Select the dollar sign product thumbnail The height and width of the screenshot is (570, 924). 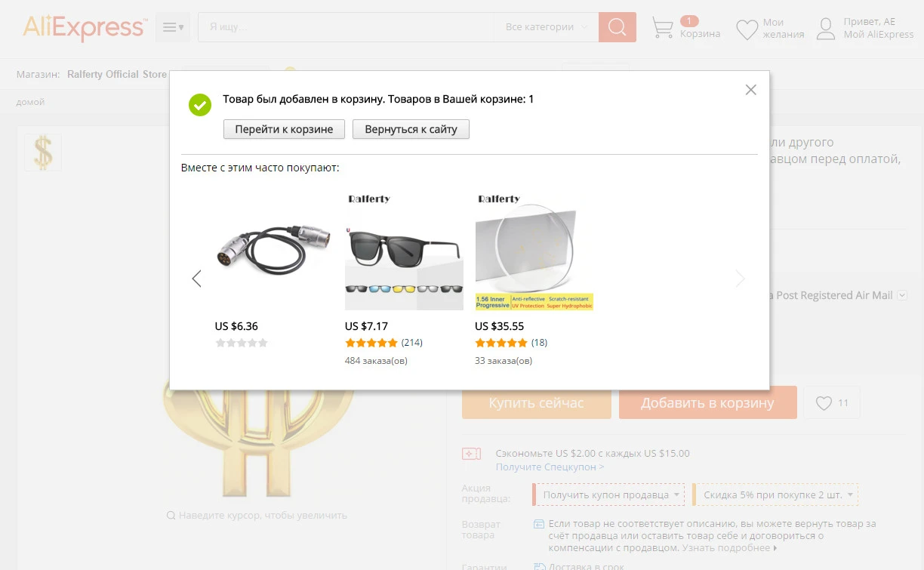point(43,153)
